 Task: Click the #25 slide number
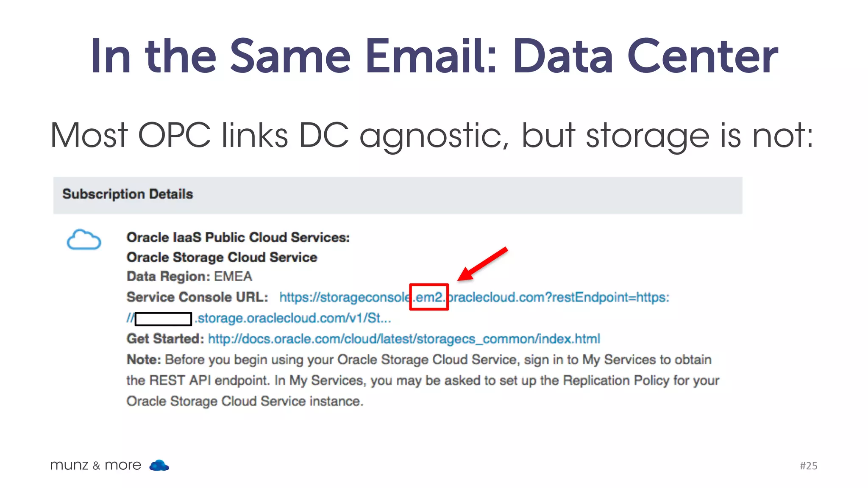click(x=809, y=466)
